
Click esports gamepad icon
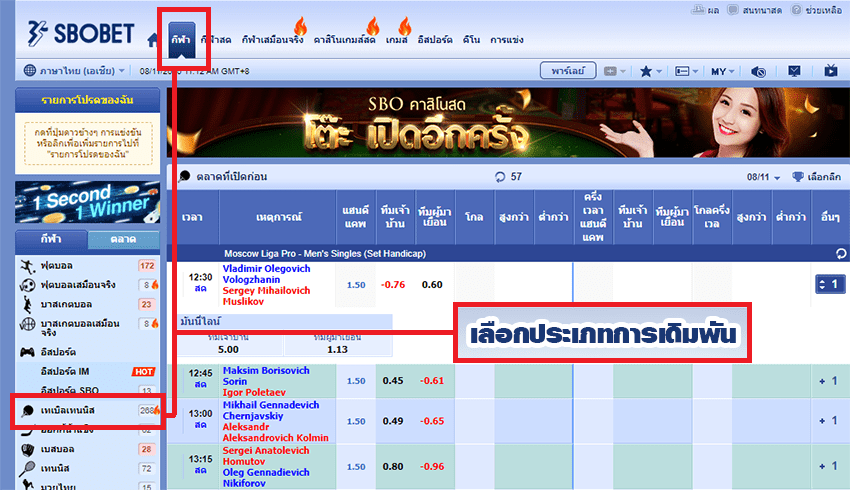(27, 352)
